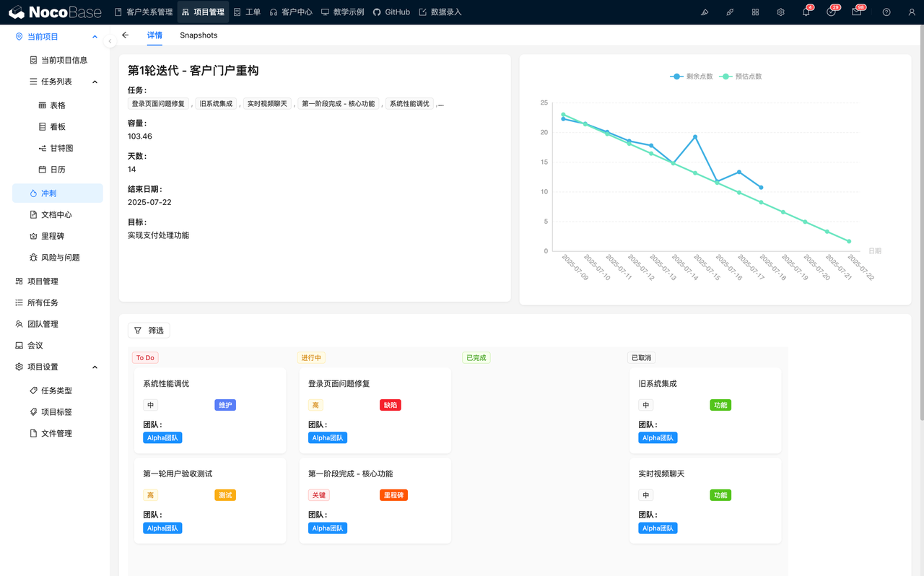Image resolution: width=924 pixels, height=576 pixels.
Task: Toggle the 剩余点数 chart legend
Action: pos(692,76)
